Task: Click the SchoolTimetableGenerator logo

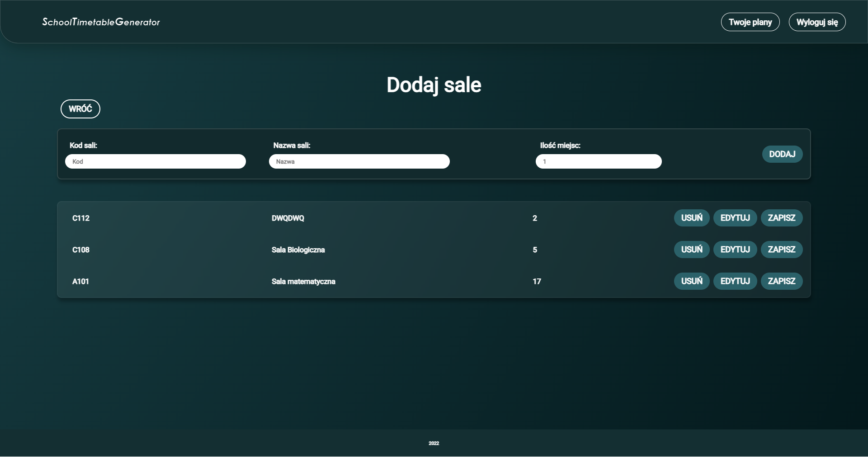Action: [x=101, y=22]
